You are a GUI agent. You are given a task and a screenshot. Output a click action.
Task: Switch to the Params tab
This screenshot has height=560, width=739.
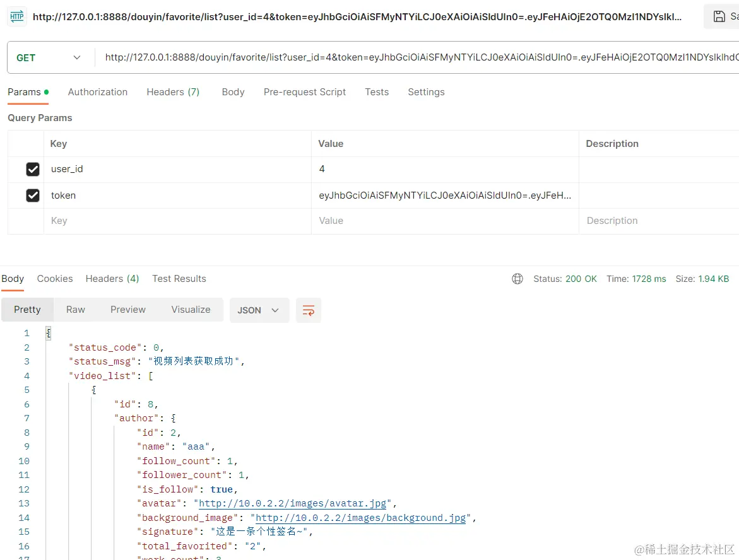(x=28, y=92)
